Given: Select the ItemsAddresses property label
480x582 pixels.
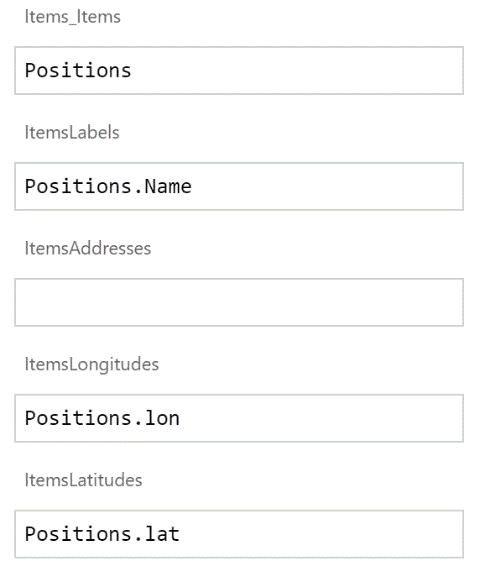Looking at the screenshot, I should point(88,248).
